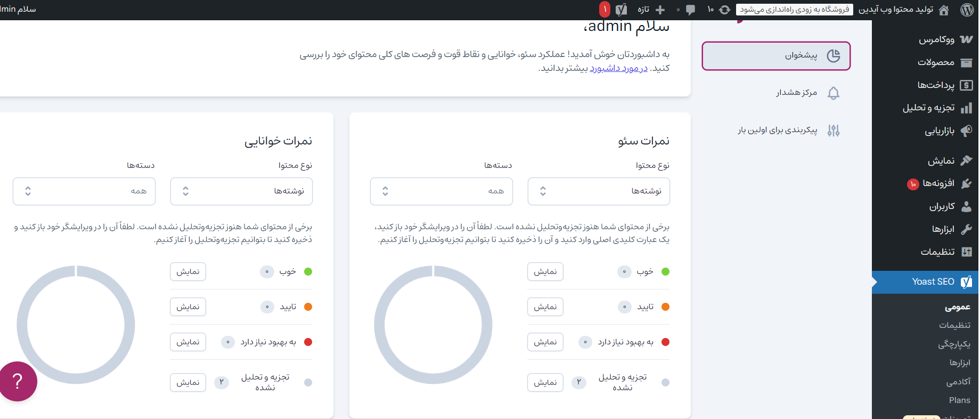The width and height of the screenshot is (980, 419).
Task: Open the SEO scores content type dropdown
Action: 599,191
